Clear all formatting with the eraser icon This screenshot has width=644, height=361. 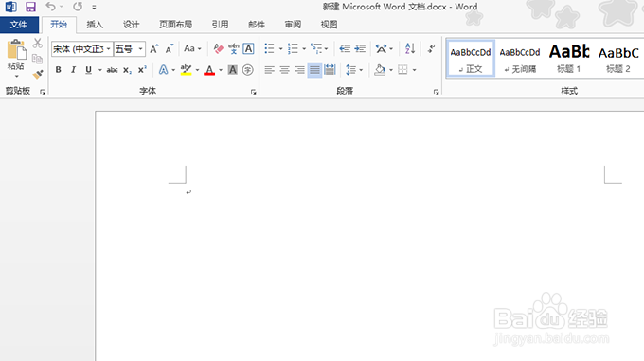(218, 49)
